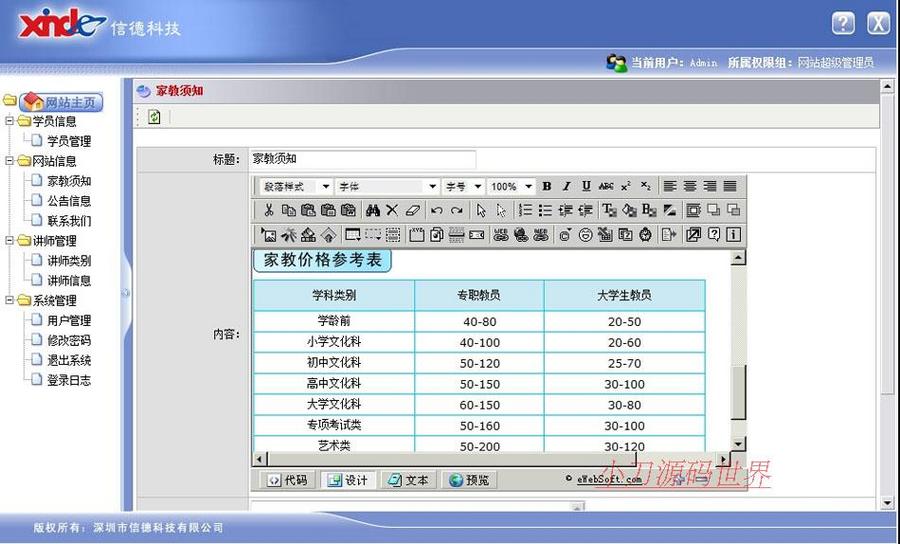Collapse the 学员信息 tree node
Screen dimensions: 900x544
pos(9,121)
